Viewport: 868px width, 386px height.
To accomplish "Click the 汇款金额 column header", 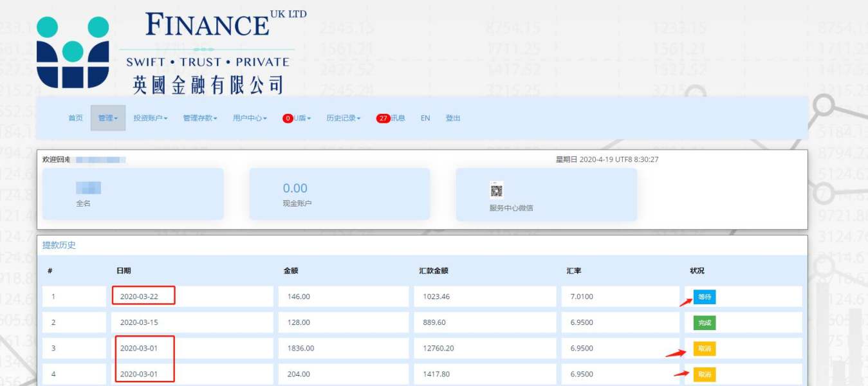I will (x=433, y=271).
